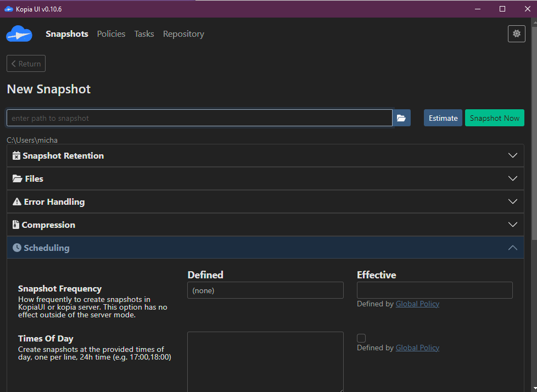The image size is (537, 392).
Task: Expand the Snapshot Retention section chevron
Action: [x=512, y=156]
